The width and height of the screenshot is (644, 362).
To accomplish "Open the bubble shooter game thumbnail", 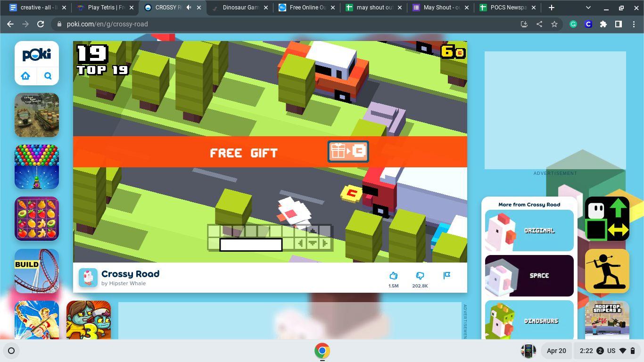I will tap(37, 167).
